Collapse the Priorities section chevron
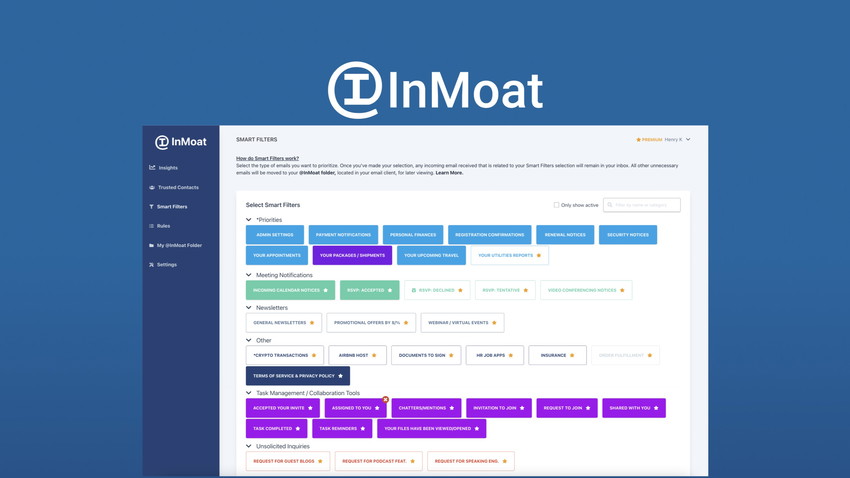 point(249,219)
